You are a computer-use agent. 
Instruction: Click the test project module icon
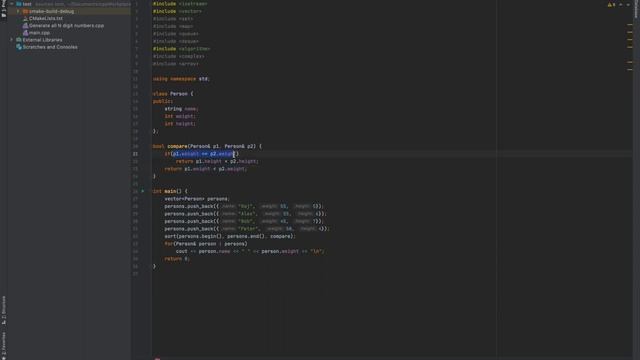[19, 4]
